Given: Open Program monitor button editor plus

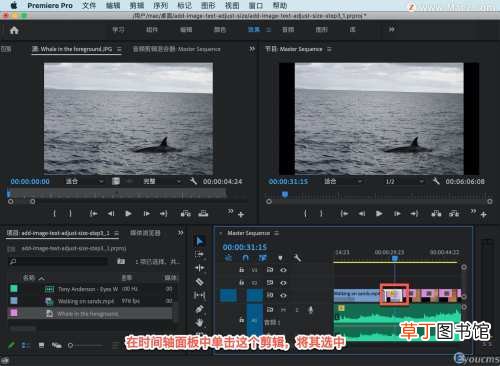Looking at the screenshot, I should click(484, 215).
